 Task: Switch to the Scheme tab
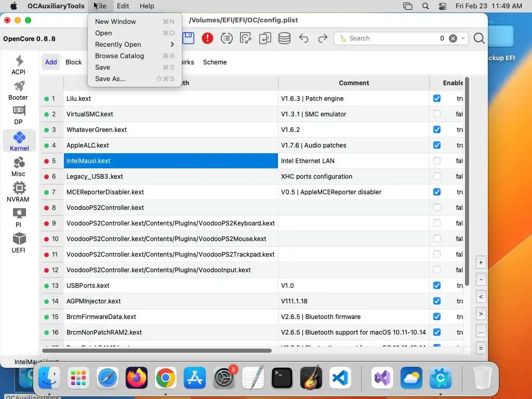point(215,62)
